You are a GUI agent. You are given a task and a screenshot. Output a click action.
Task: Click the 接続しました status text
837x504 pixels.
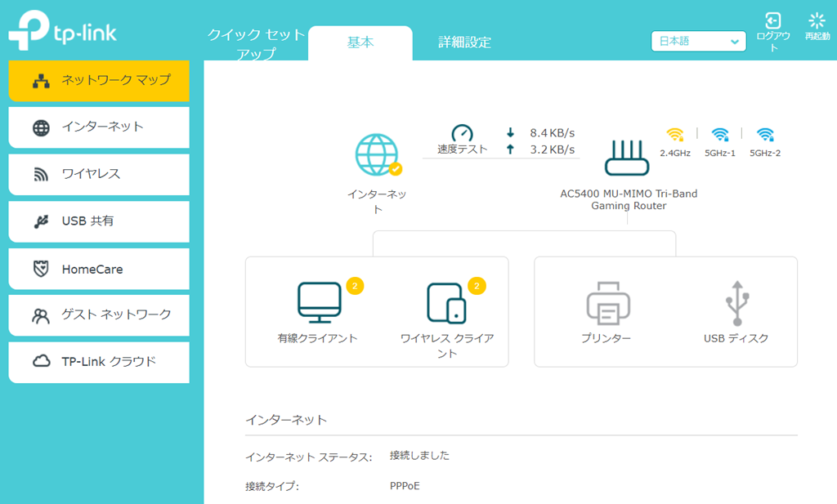(x=419, y=456)
